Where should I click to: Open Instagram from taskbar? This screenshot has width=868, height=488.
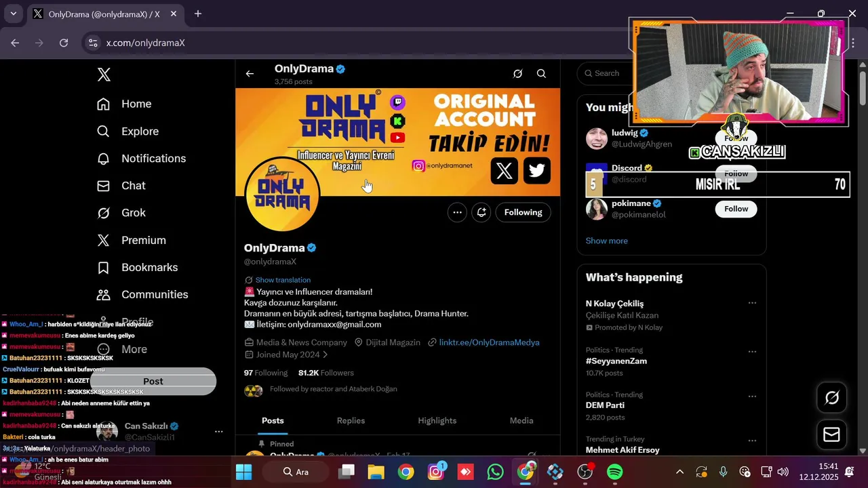click(x=436, y=472)
